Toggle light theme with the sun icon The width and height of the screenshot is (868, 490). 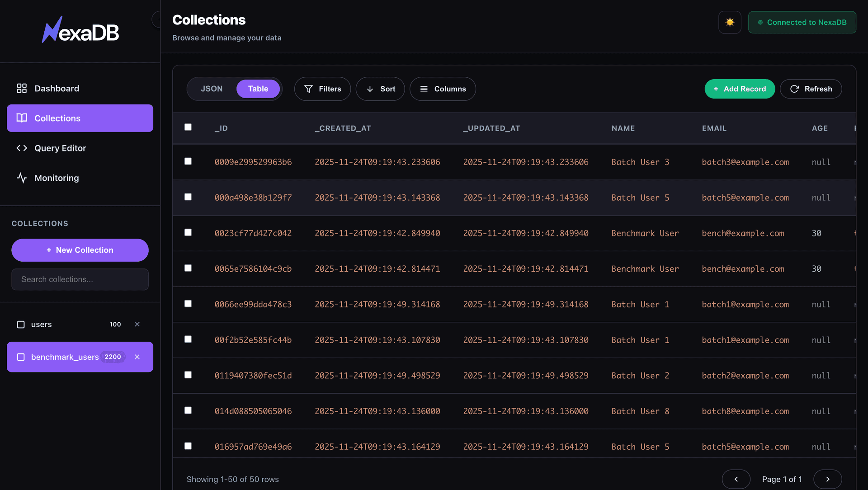coord(729,22)
